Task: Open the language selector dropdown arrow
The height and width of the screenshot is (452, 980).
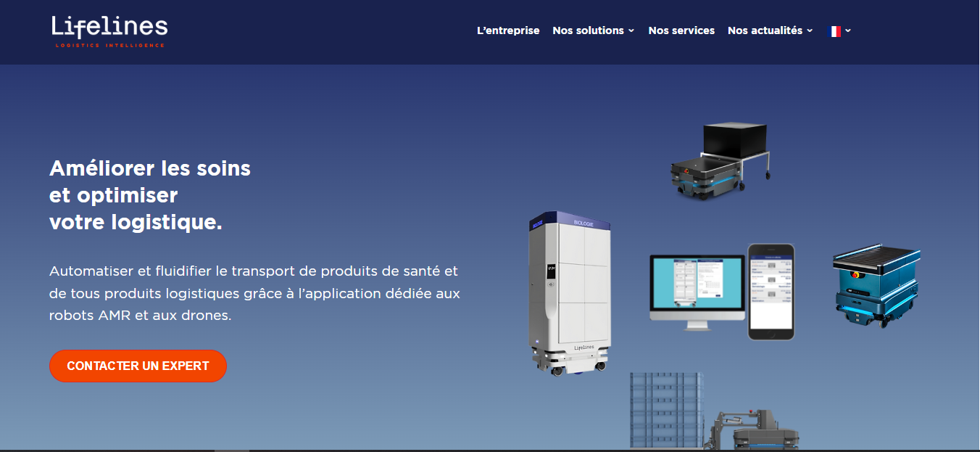Action: click(x=848, y=31)
